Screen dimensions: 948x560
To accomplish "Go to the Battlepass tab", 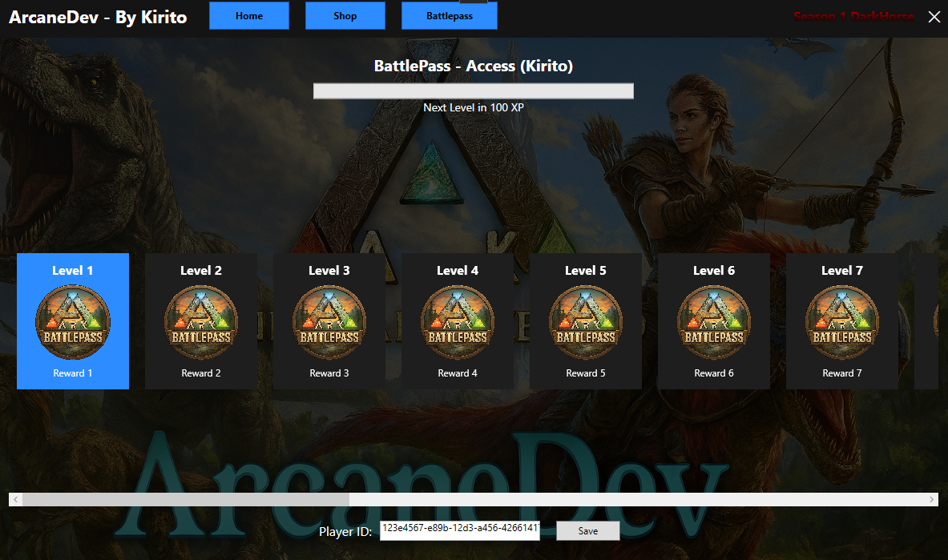I will (x=450, y=16).
